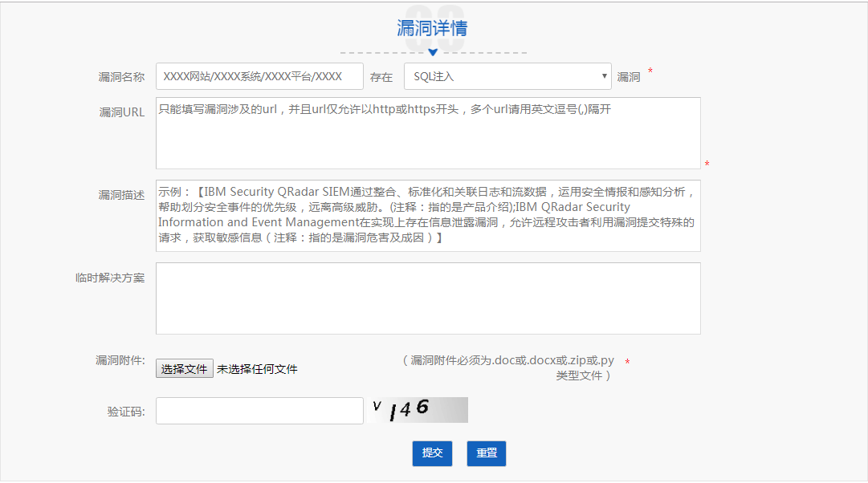Click the 漏洞描述 field label
868x483 pixels.
coord(121,195)
